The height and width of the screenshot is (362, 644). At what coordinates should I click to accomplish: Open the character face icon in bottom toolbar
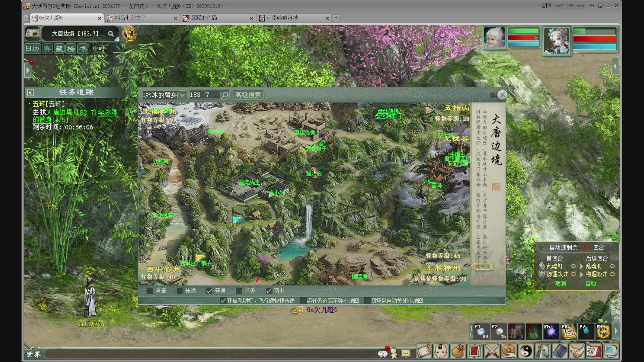441,351
